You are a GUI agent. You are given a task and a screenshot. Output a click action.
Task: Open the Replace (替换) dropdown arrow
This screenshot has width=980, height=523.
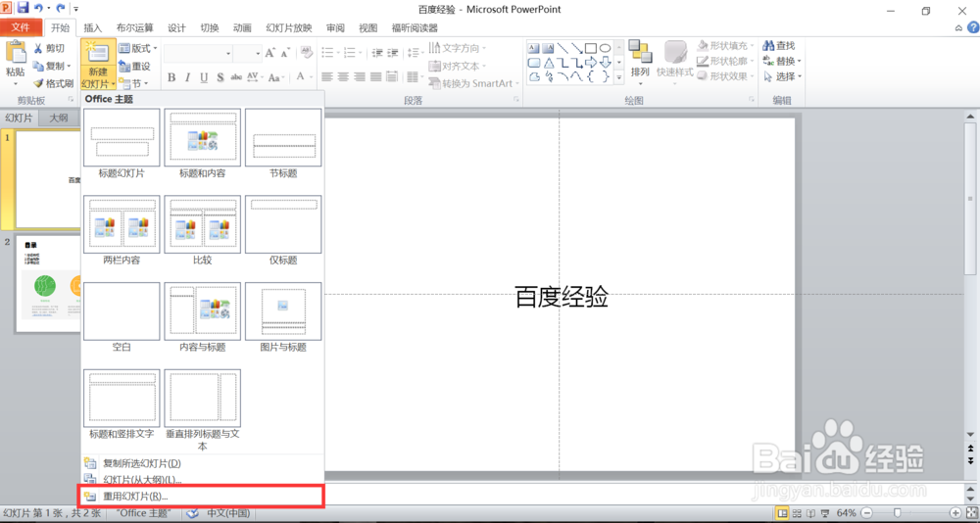click(800, 62)
